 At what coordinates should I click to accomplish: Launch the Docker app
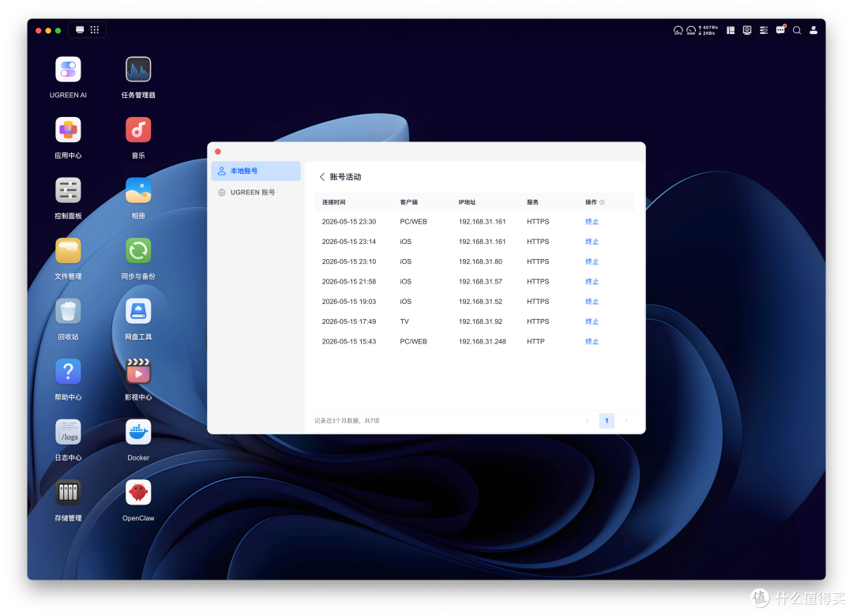pyautogui.click(x=138, y=432)
